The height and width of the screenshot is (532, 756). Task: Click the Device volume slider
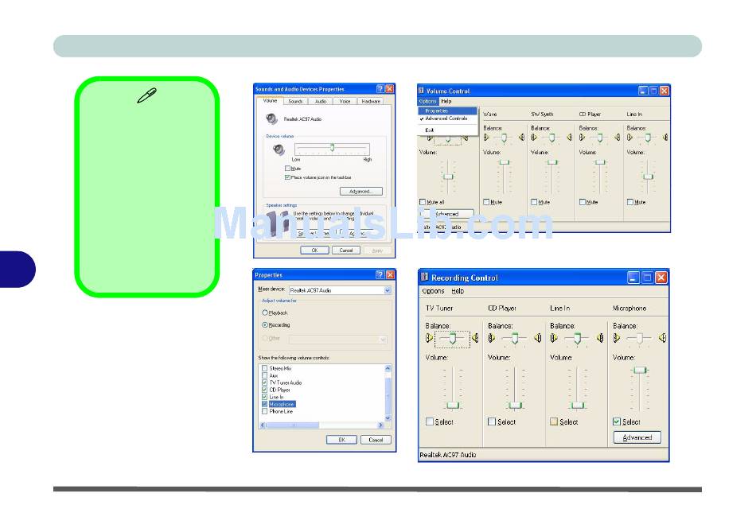tap(332, 148)
